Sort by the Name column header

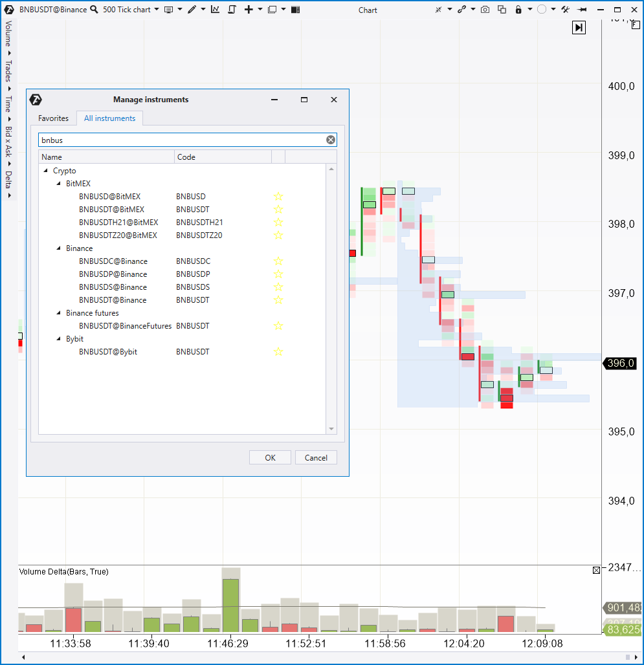point(106,157)
